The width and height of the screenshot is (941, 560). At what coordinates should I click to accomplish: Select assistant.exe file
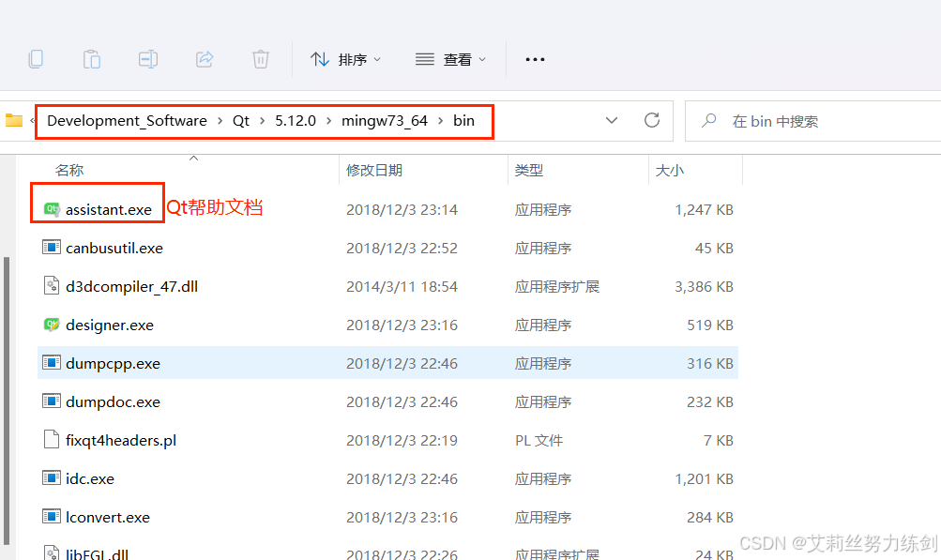click(x=109, y=209)
